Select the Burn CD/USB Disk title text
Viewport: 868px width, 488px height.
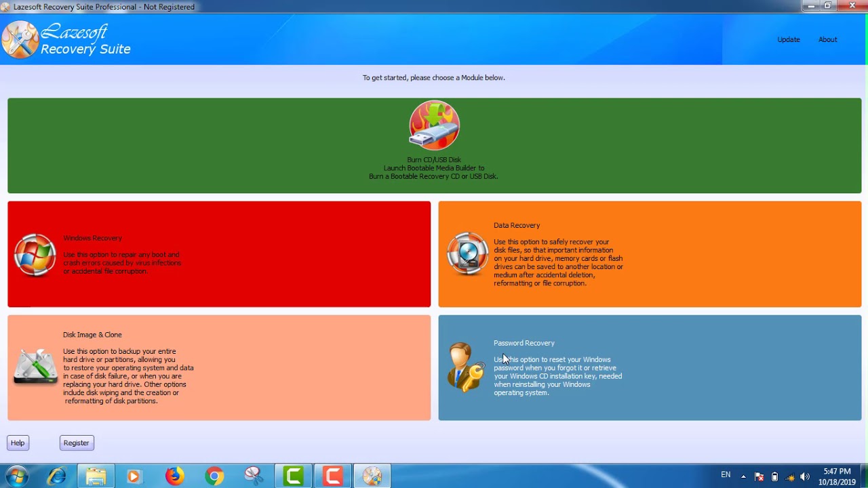click(434, 160)
